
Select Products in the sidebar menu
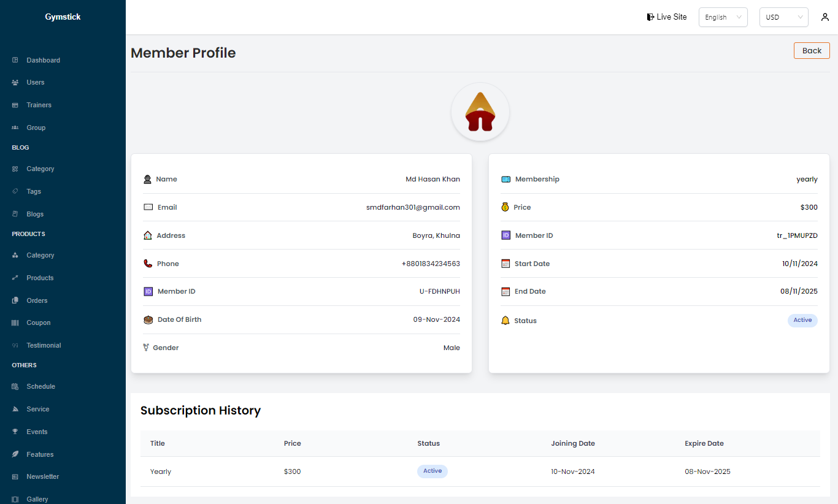click(x=40, y=278)
